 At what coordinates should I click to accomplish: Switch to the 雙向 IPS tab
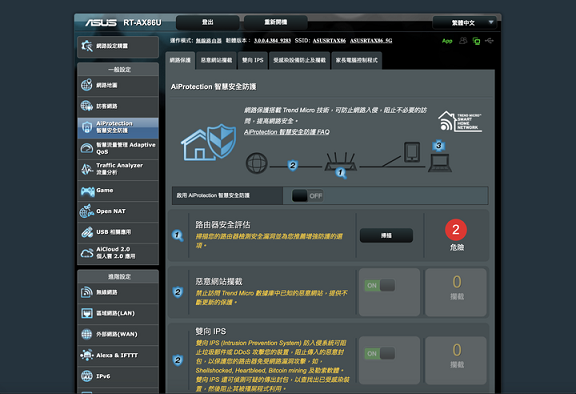tap(253, 60)
